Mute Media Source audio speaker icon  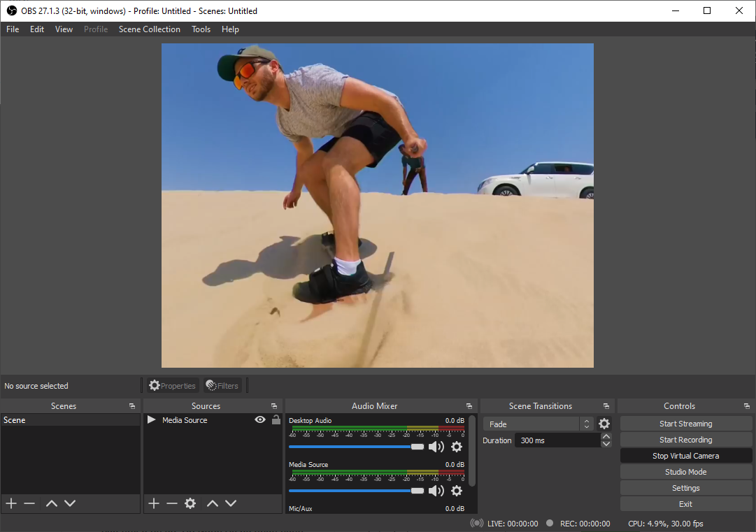pos(436,491)
